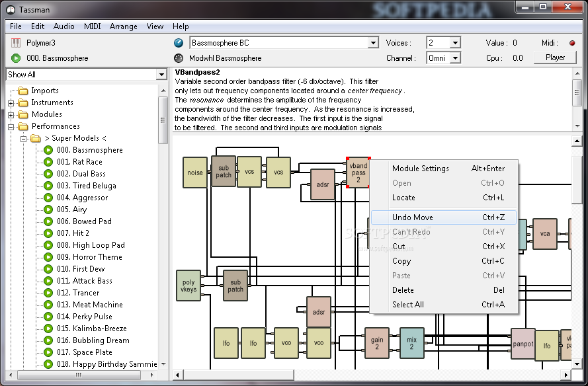Click the blue knob icon beside preset dropdown
Image resolution: width=588 pixels, height=386 pixels.
tap(179, 43)
